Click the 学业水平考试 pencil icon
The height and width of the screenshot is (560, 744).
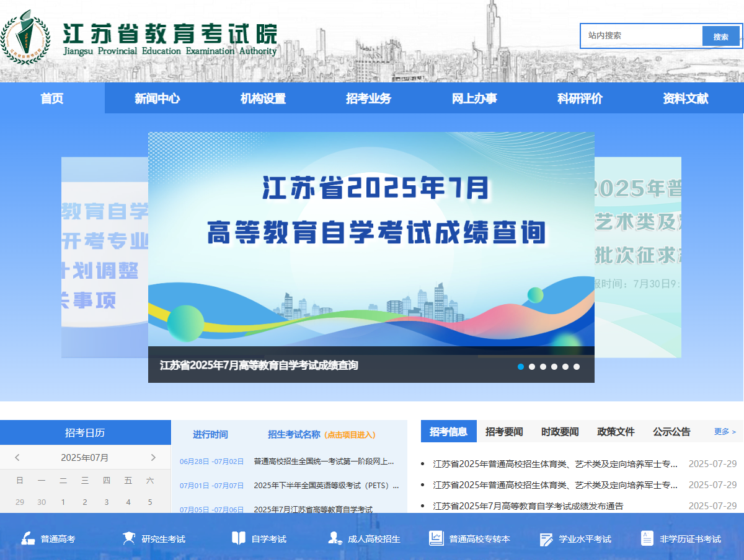coord(546,539)
